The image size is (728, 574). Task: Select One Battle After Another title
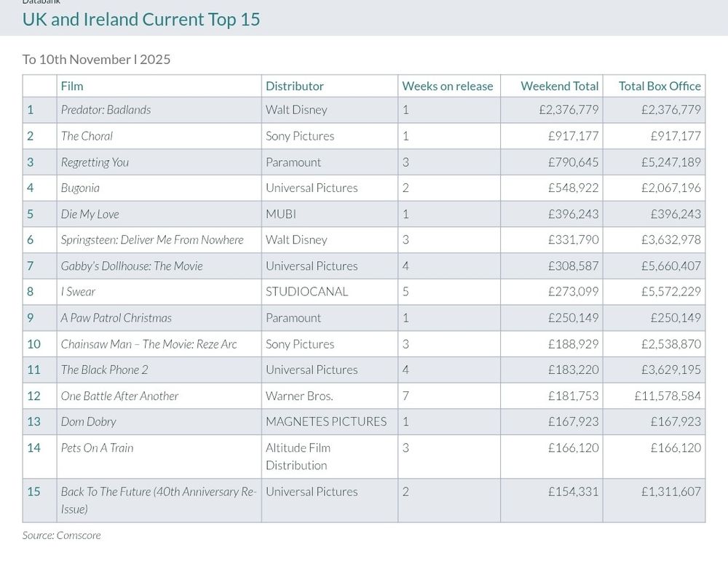tap(119, 396)
